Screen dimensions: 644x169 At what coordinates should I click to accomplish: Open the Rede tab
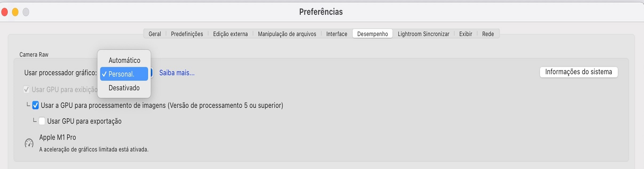pos(488,34)
